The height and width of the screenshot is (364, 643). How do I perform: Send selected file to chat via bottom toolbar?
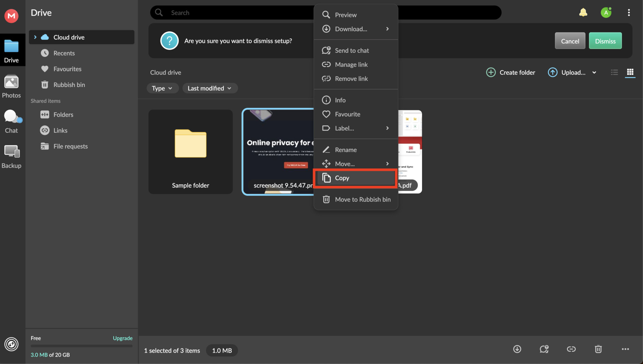544,349
